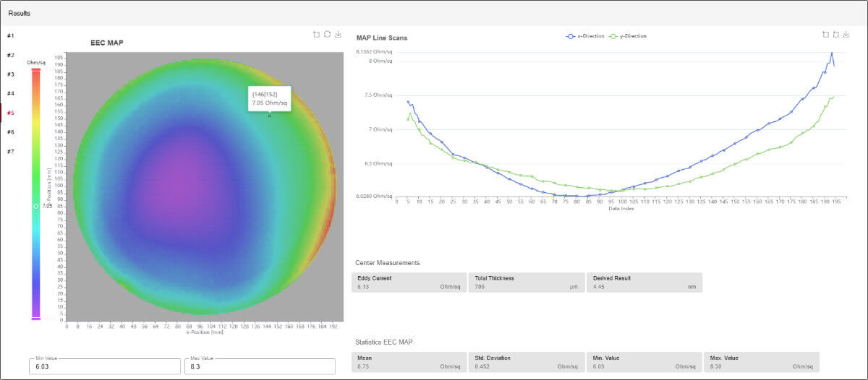
Task: Click the Min Value input field
Action: coord(104,367)
